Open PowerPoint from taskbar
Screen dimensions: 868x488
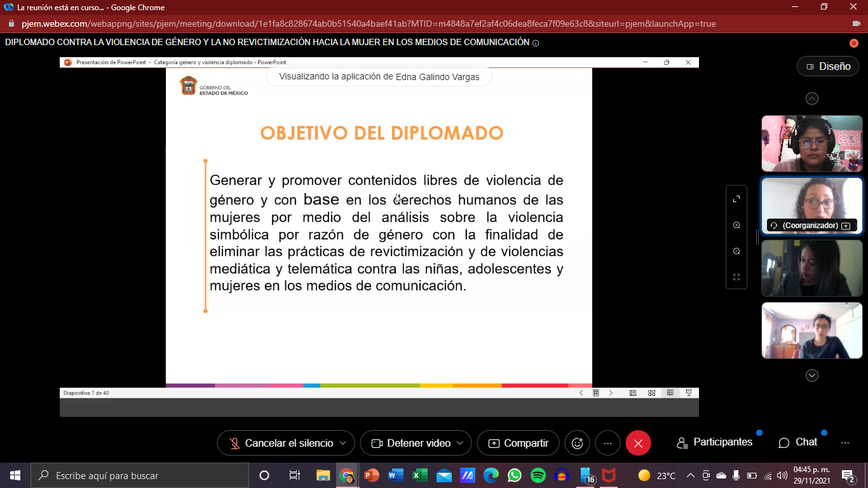[371, 475]
